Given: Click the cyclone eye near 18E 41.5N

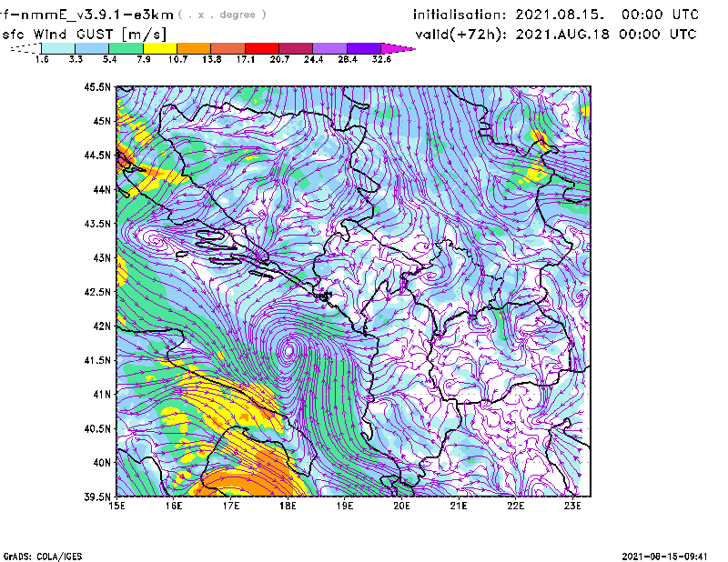Looking at the screenshot, I should (289, 349).
